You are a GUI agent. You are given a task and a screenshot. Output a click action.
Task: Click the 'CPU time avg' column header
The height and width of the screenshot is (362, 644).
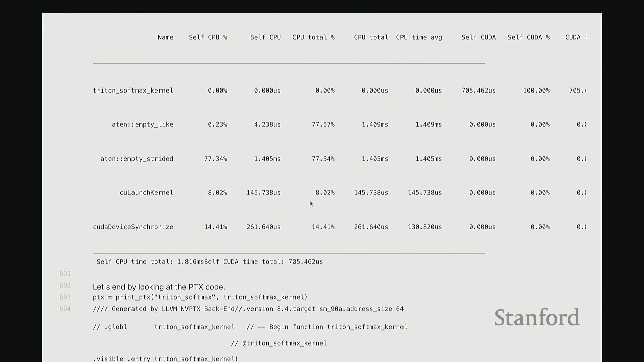click(x=419, y=37)
